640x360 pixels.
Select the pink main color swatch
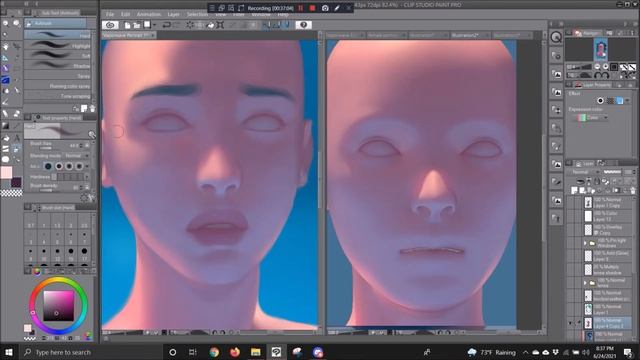[x=6, y=172]
